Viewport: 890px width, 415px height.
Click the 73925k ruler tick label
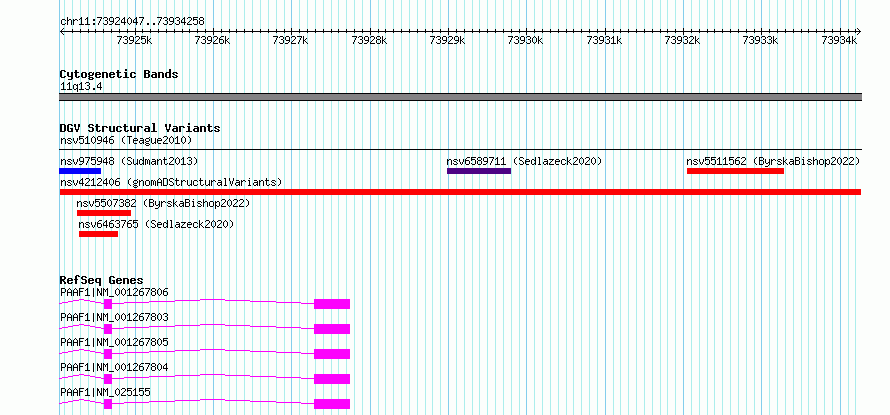[135, 40]
